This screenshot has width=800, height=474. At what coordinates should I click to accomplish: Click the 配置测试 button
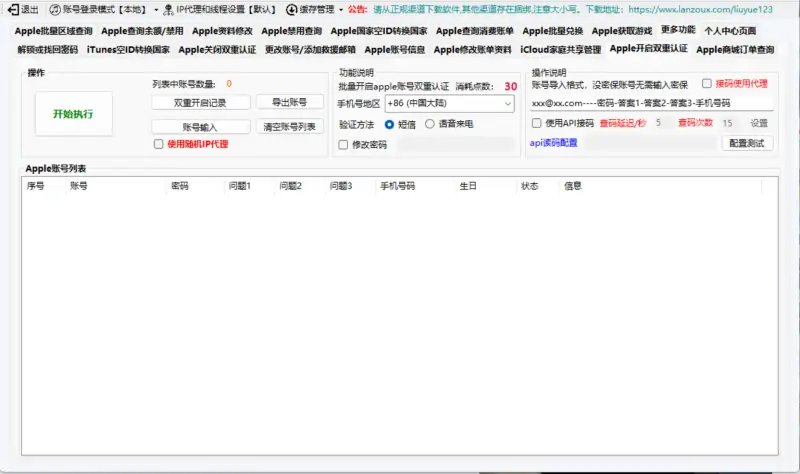point(747,143)
